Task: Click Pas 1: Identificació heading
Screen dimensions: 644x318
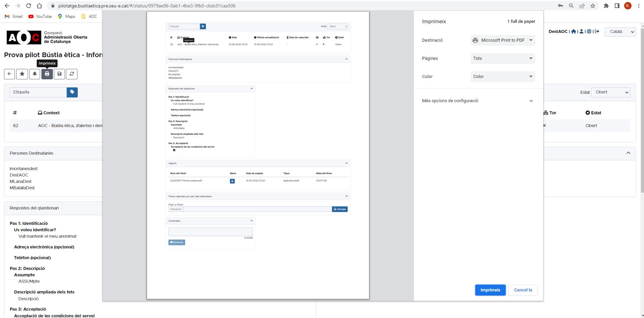Action: coord(29,224)
